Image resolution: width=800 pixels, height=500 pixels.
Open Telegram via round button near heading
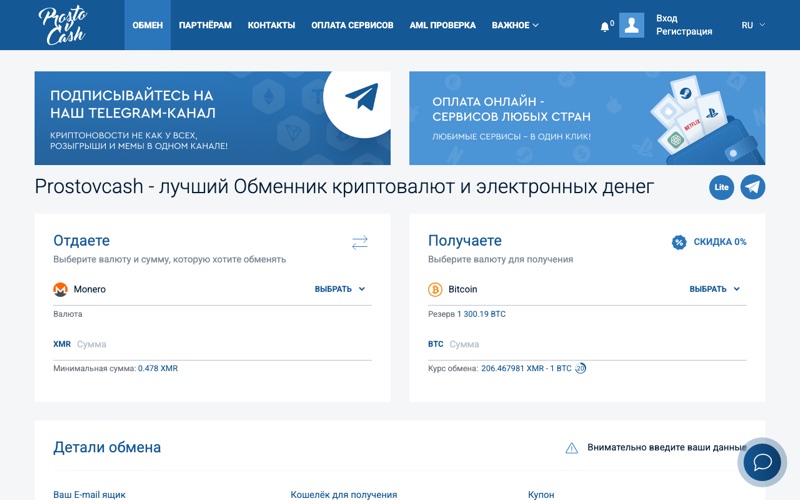(x=753, y=187)
